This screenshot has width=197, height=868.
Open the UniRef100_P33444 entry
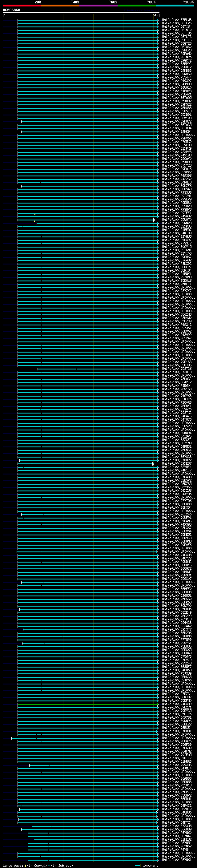point(177,78)
